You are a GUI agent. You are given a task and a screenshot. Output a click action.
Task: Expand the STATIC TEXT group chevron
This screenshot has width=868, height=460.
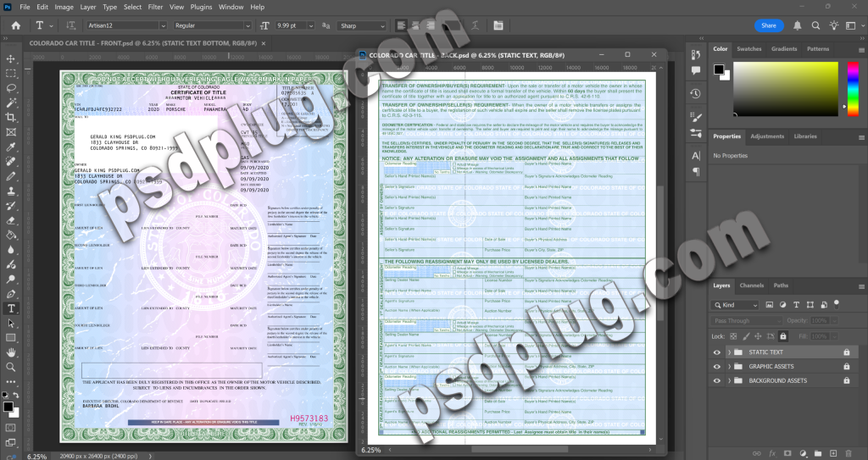[x=729, y=352]
